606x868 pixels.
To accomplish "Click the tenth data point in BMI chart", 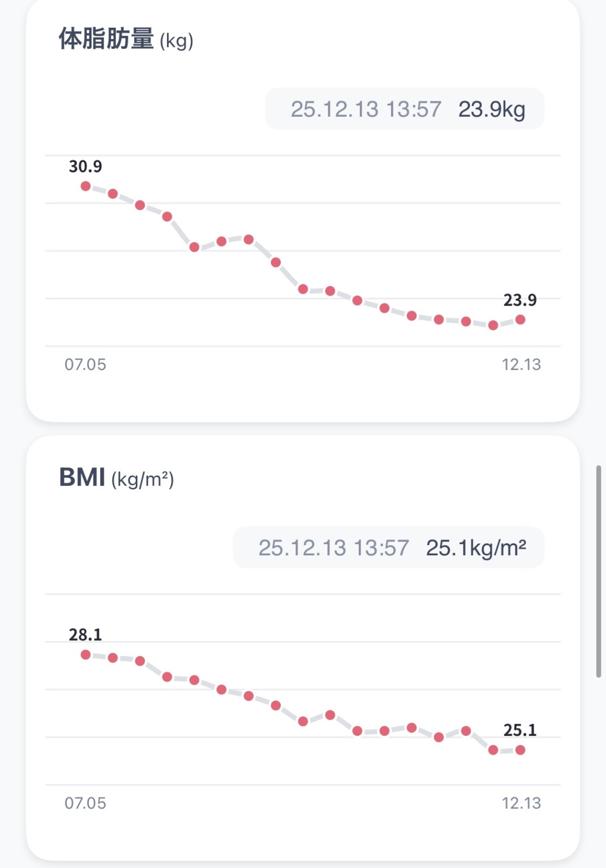I will [330, 715].
